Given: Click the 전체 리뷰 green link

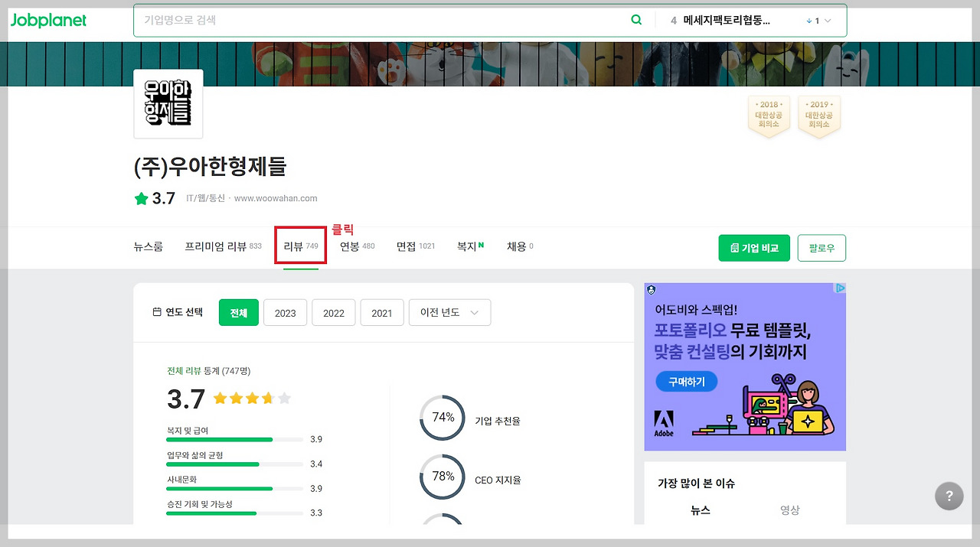Looking at the screenshot, I should 184,371.
